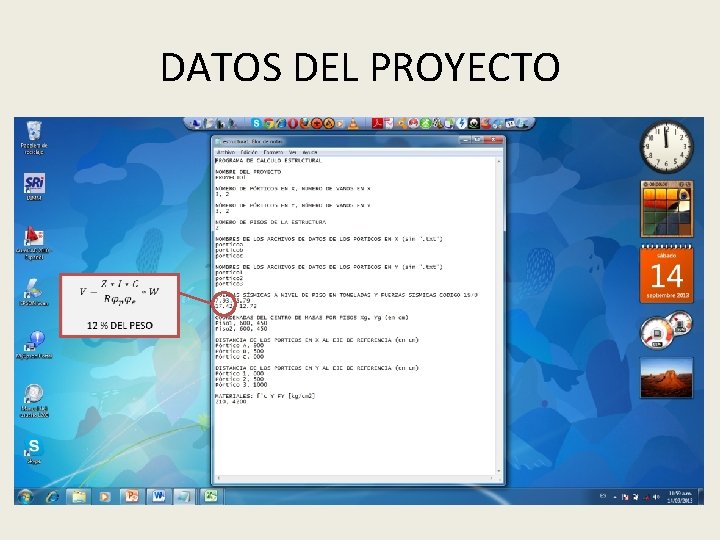Open the Ver menu in Notepad
Viewport: 720px width, 540px height.
coord(292,152)
